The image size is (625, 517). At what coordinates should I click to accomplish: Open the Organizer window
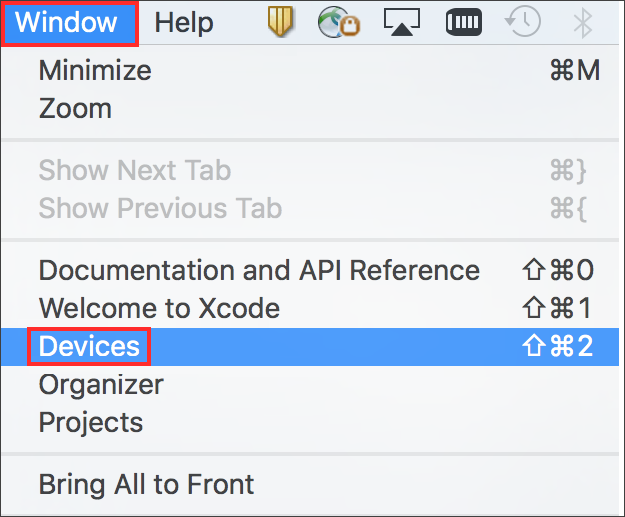(x=310, y=385)
